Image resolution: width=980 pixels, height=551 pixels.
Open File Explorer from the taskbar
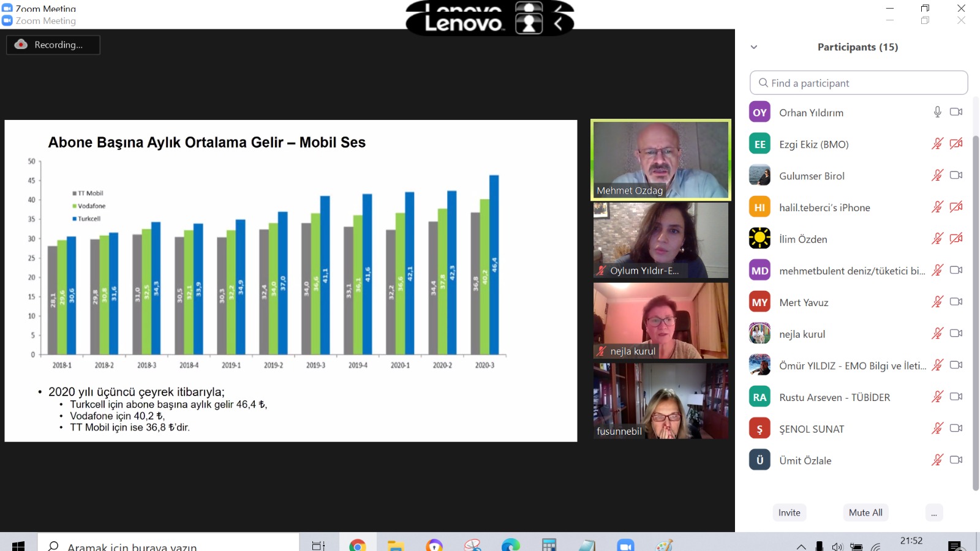click(x=396, y=545)
